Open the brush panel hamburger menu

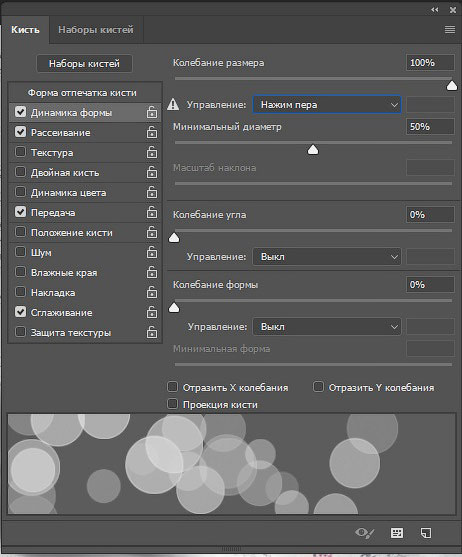click(450, 29)
